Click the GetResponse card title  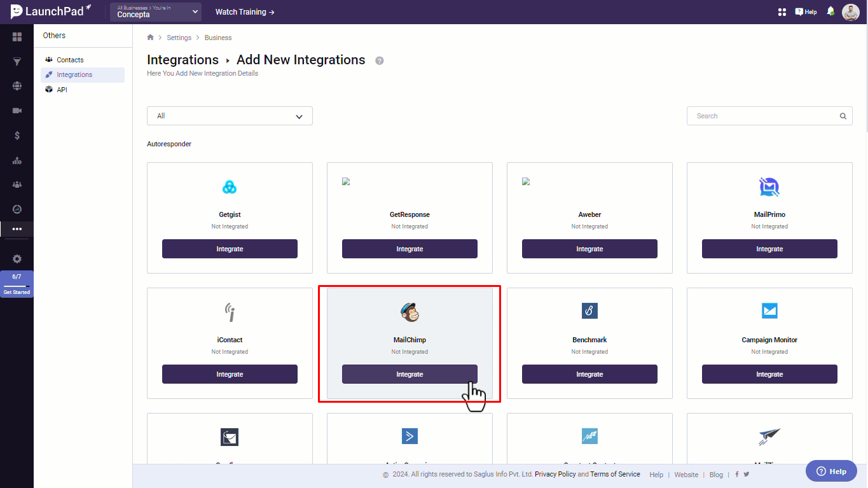click(410, 214)
